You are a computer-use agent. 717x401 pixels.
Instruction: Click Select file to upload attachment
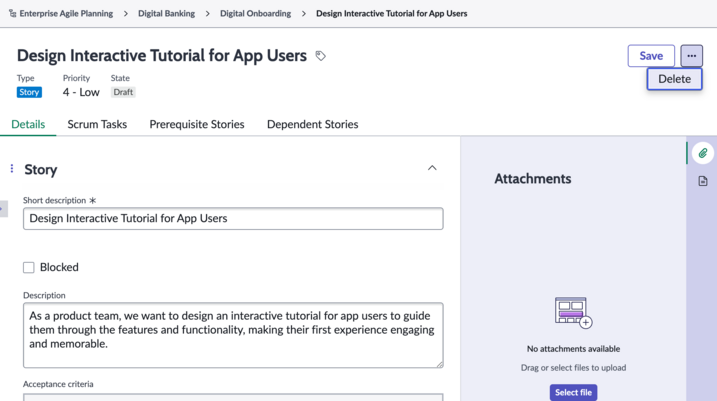click(573, 392)
